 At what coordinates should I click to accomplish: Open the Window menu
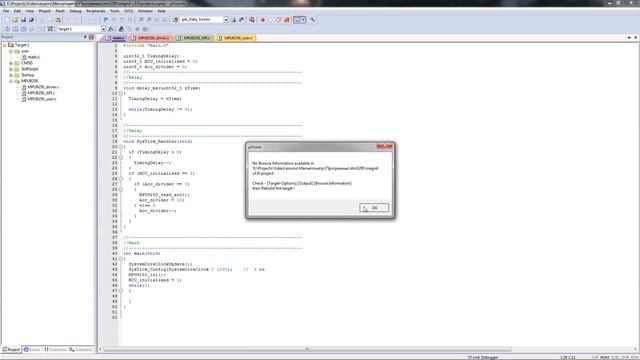[x=145, y=11]
